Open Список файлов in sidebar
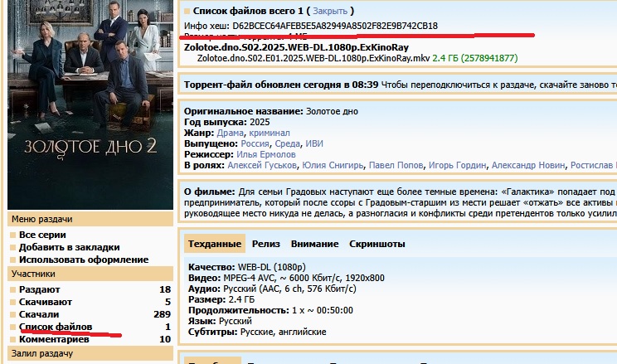617x364 pixels. pos(56,328)
